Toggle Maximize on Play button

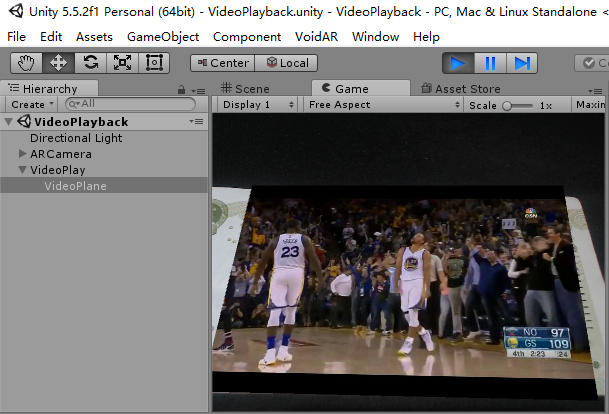pyautogui.click(x=590, y=105)
